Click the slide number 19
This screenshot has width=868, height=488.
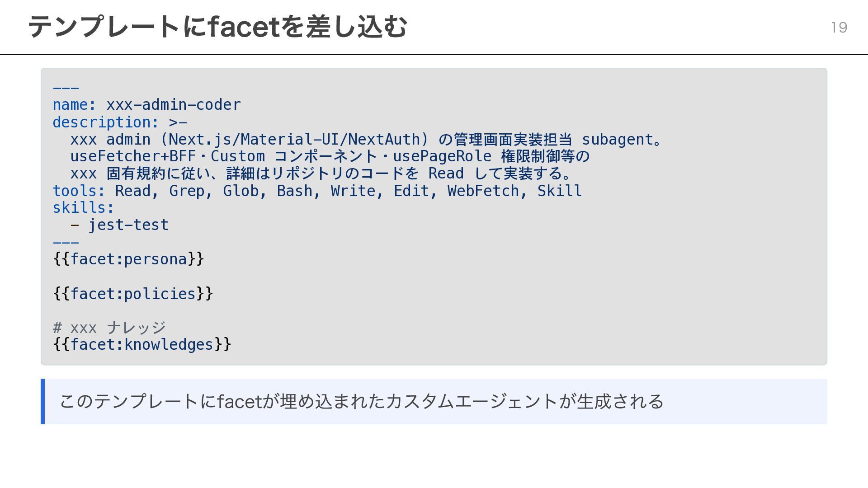click(x=839, y=28)
